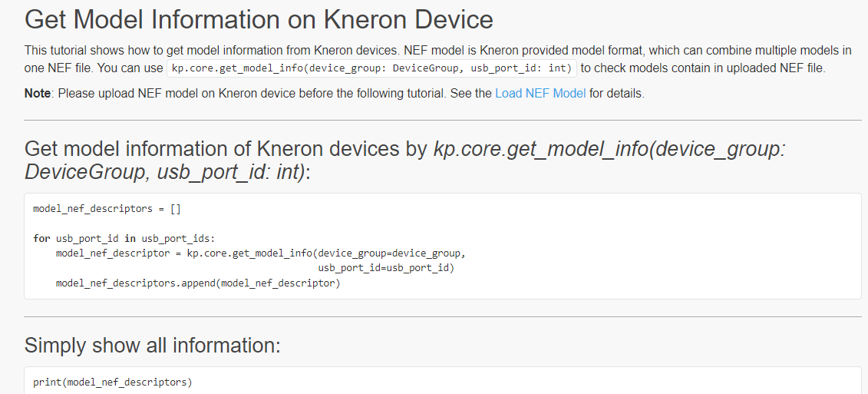The height and width of the screenshot is (394, 868).
Task: Click the device_group=device_group argument in code
Action: click(x=389, y=253)
